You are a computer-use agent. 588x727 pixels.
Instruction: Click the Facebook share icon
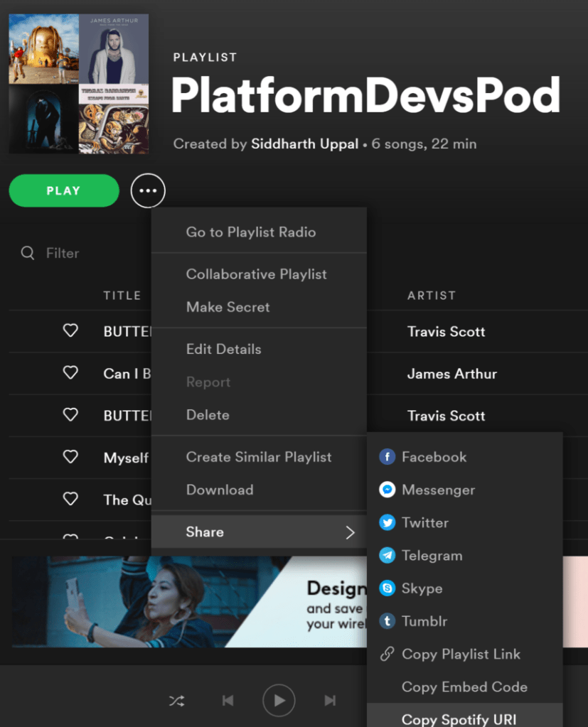click(x=387, y=457)
